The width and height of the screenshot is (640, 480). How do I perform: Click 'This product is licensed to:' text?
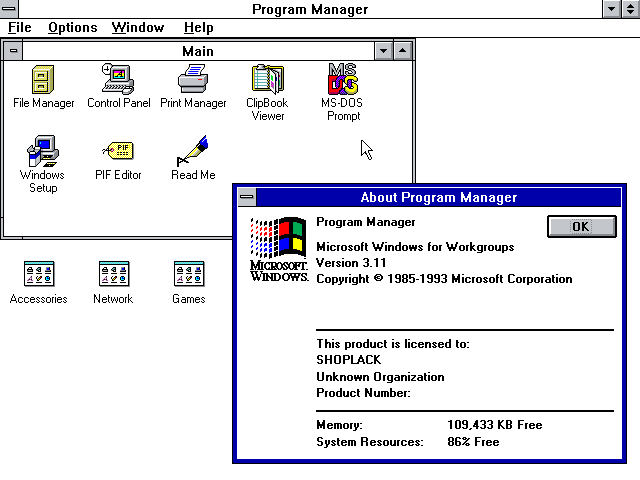393,344
